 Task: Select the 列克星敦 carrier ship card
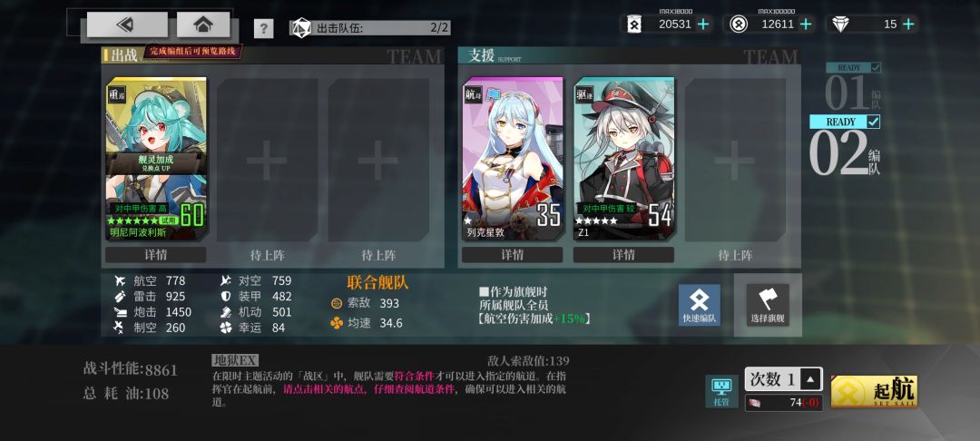tap(513, 159)
